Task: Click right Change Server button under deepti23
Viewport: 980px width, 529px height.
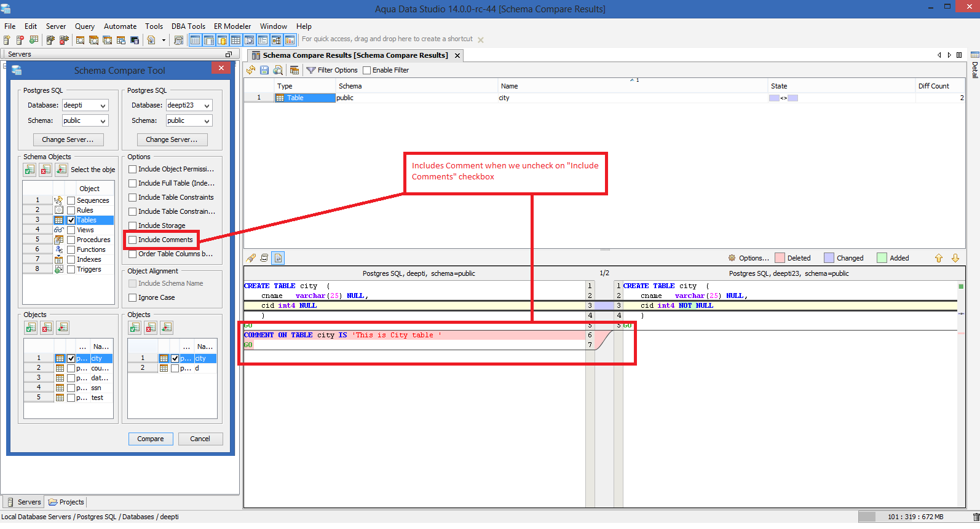Action: (x=172, y=139)
